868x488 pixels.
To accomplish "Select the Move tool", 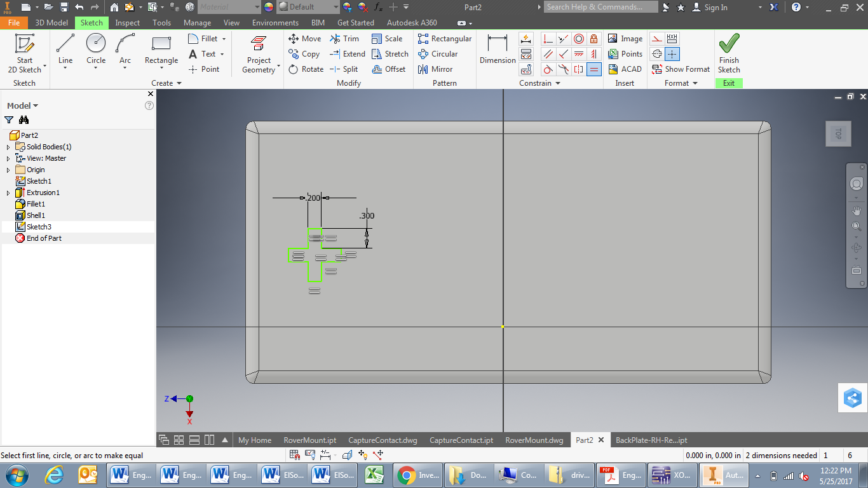I will click(x=304, y=39).
